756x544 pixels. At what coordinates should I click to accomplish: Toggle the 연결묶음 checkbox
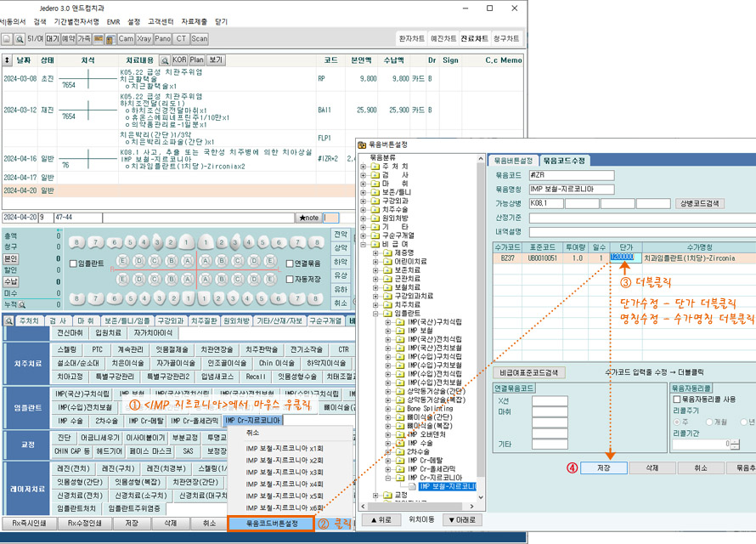(x=290, y=263)
